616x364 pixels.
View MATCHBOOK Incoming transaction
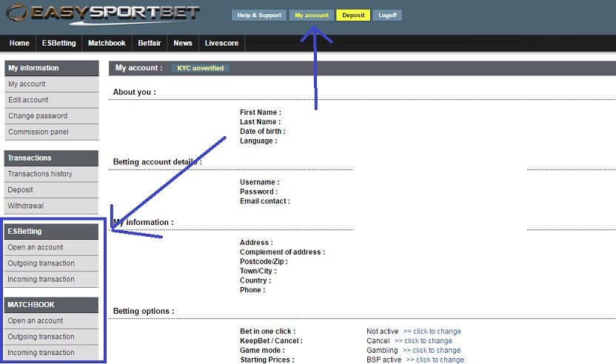pyautogui.click(x=51, y=353)
